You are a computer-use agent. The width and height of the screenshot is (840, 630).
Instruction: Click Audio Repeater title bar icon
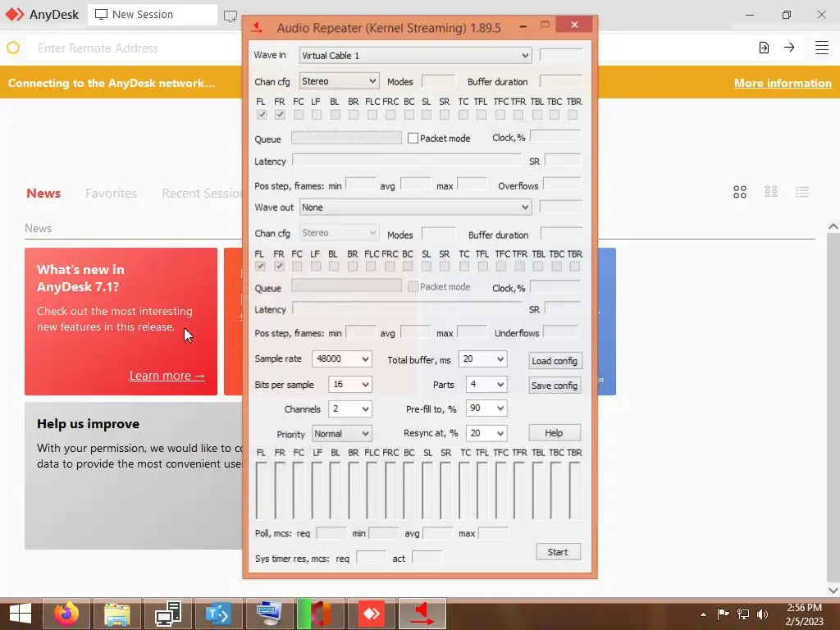tap(258, 27)
